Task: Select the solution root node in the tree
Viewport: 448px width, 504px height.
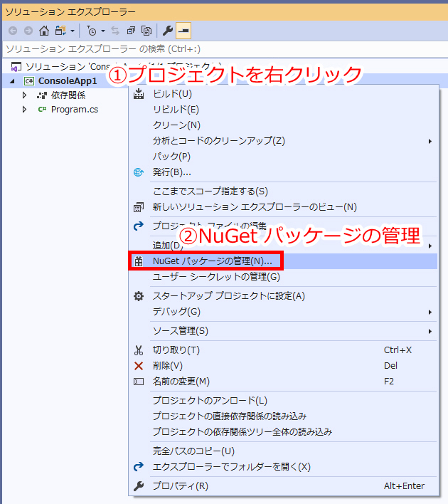Action: (123, 66)
